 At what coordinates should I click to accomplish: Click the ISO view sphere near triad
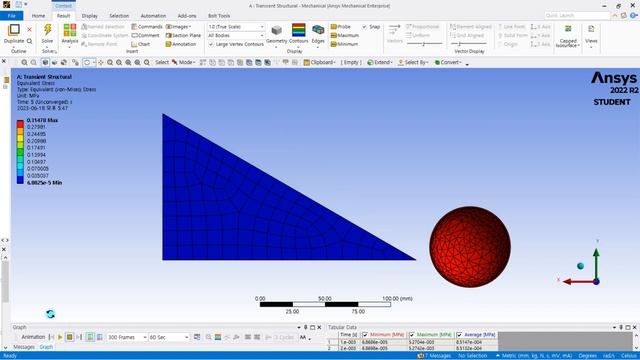pyautogui.click(x=580, y=266)
